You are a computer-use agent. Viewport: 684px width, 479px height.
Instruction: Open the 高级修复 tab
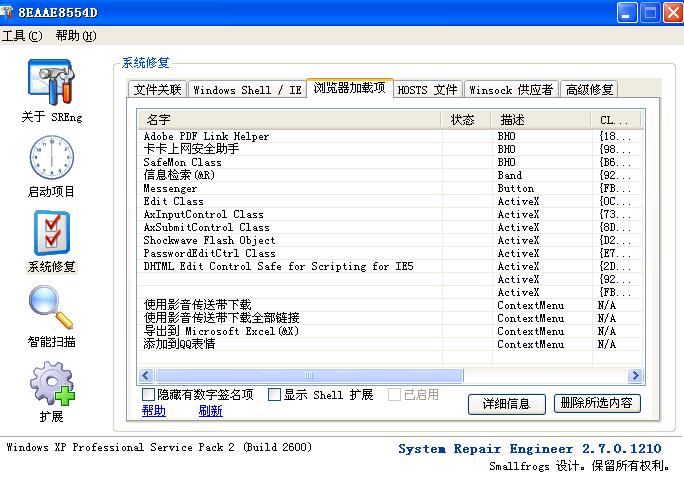coord(589,89)
